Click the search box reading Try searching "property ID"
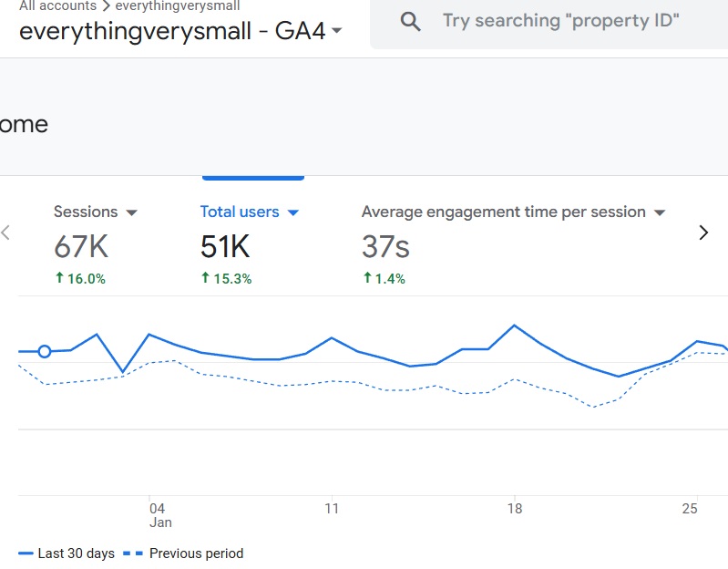Image resolution: width=728 pixels, height=569 pixels. tap(560, 20)
